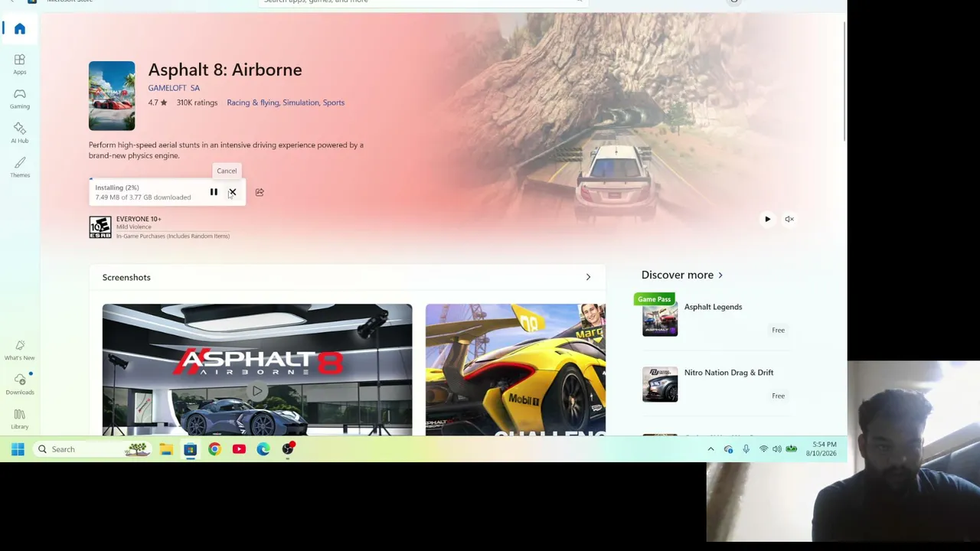Open AI Hub in the sidebar

20,132
